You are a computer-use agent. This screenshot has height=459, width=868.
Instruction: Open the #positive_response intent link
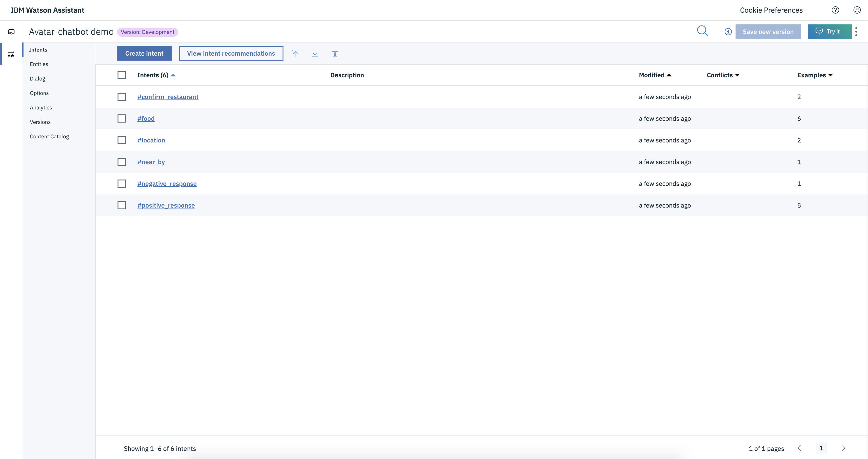[166, 206]
